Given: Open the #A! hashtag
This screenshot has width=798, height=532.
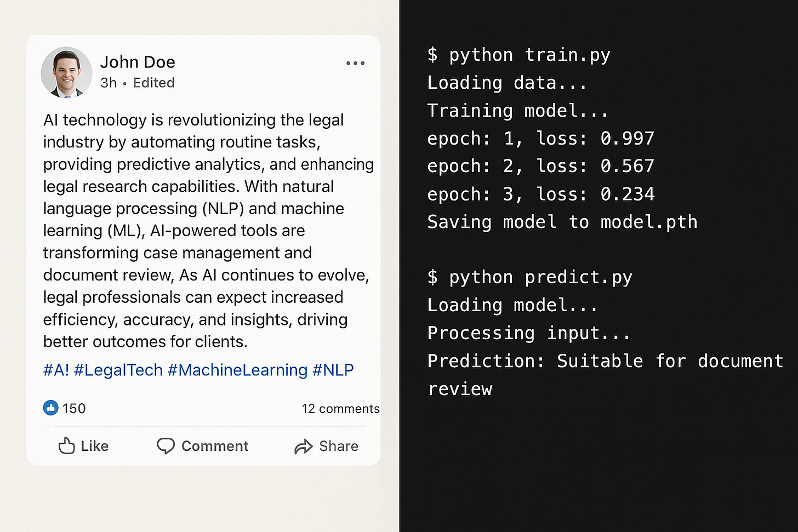Looking at the screenshot, I should tap(56, 370).
